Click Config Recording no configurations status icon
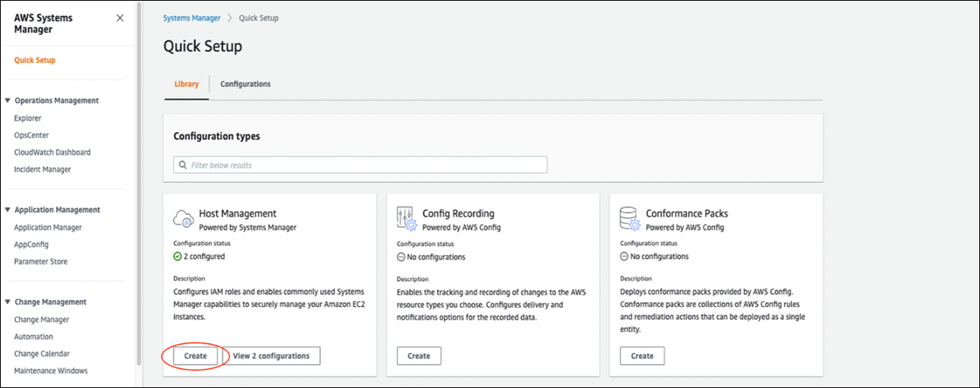The width and height of the screenshot is (980, 388). (x=401, y=257)
